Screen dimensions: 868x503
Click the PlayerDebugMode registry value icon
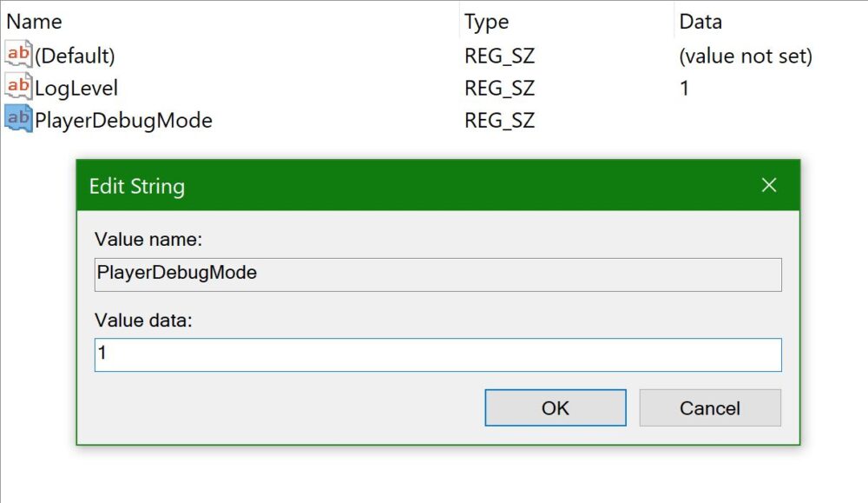tap(18, 119)
